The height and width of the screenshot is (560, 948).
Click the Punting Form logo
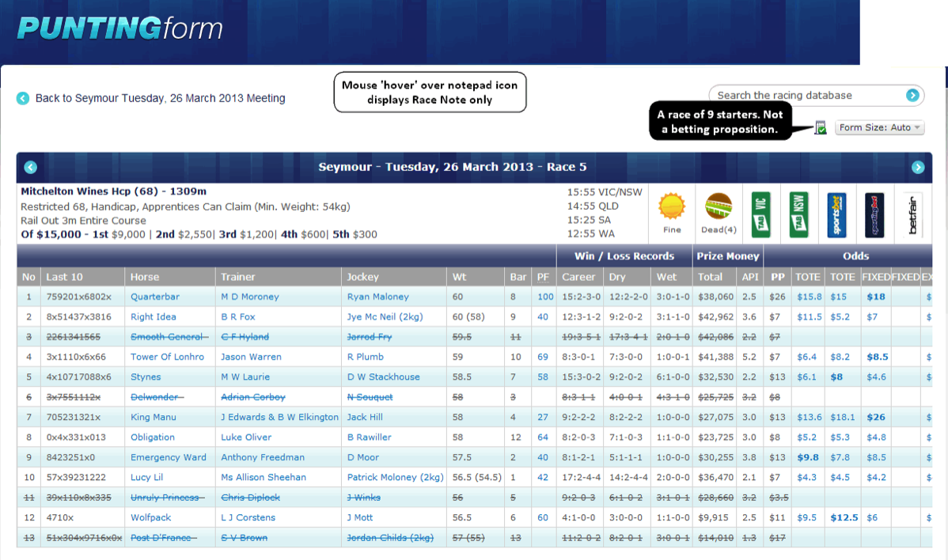(x=119, y=29)
